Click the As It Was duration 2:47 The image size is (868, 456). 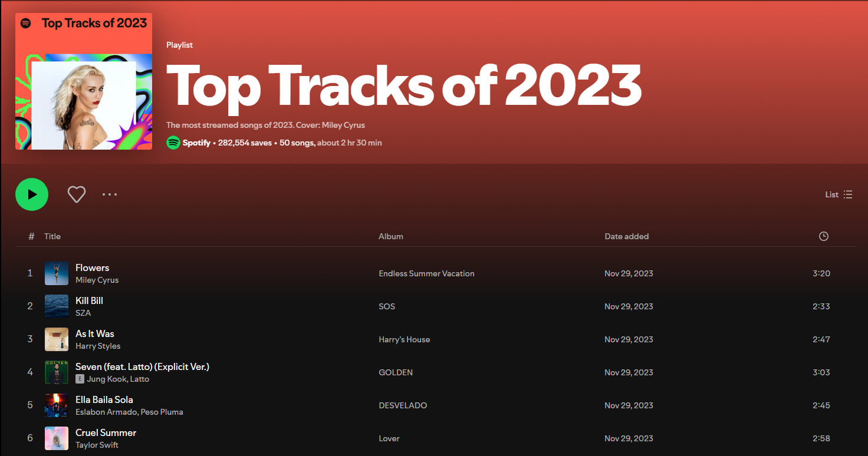pos(821,339)
